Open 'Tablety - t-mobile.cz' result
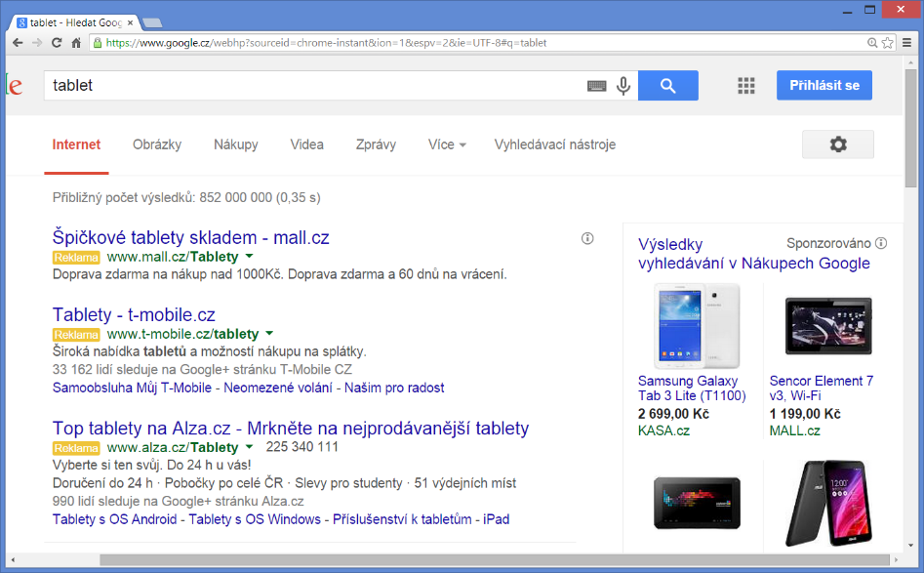This screenshot has height=573, width=924. [x=134, y=314]
